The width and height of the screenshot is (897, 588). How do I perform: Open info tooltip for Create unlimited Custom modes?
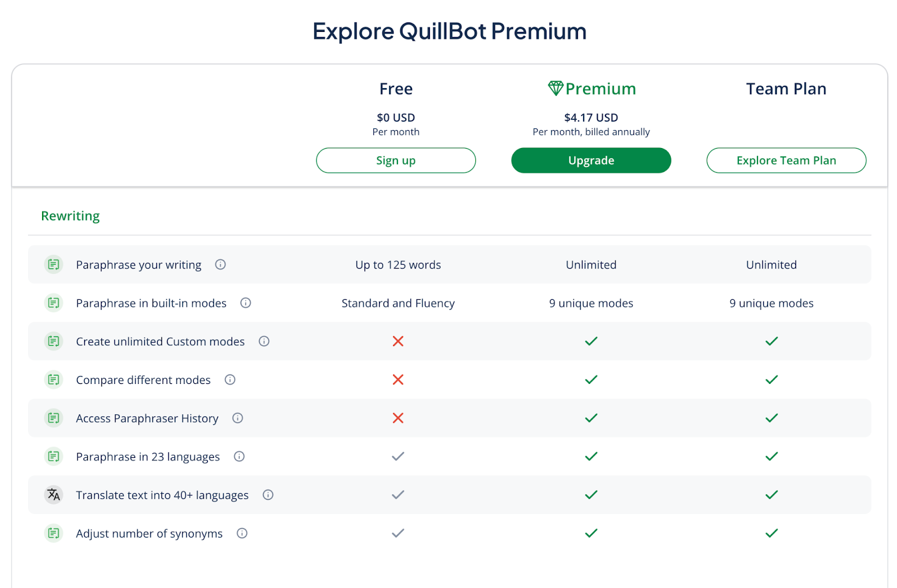(x=264, y=341)
